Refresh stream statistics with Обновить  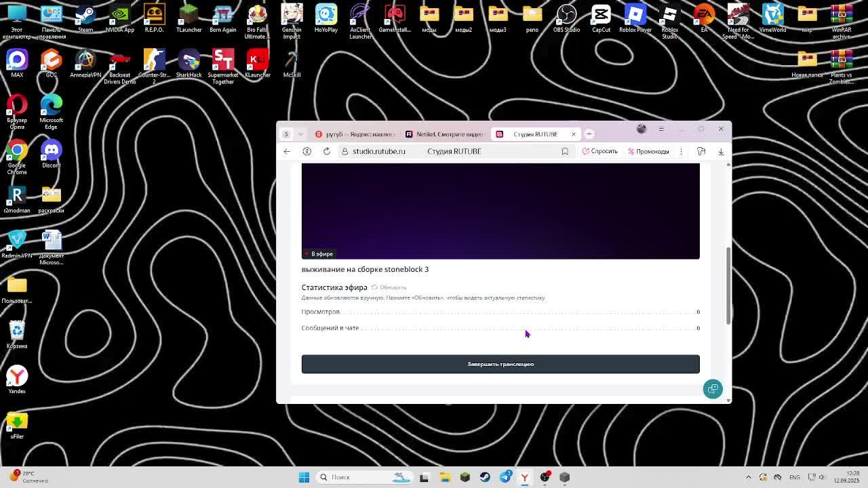pyautogui.click(x=389, y=287)
